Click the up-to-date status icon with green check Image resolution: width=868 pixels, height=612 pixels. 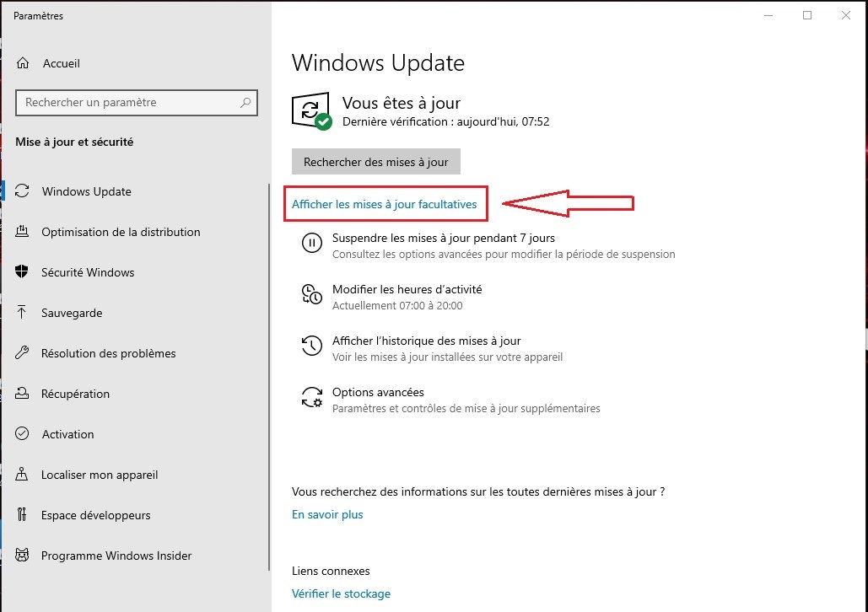click(x=311, y=110)
